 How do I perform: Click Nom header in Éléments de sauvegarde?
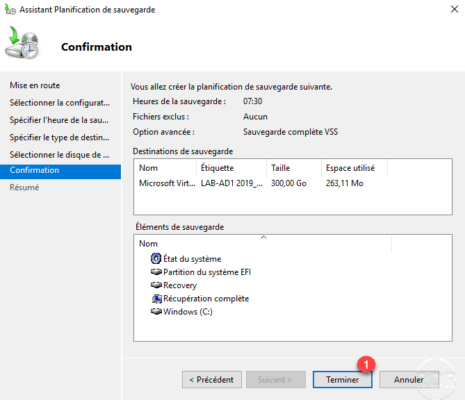click(x=263, y=244)
